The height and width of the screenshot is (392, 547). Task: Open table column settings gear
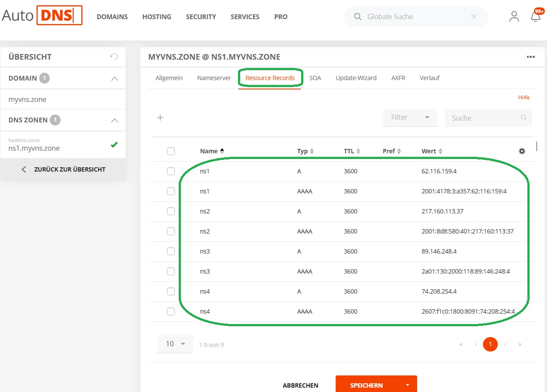pos(522,151)
